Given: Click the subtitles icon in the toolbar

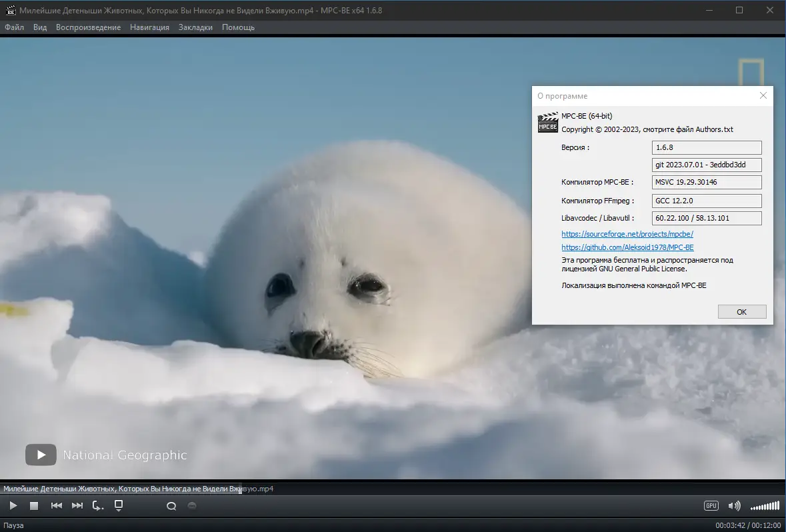Looking at the screenshot, I should pos(192,506).
